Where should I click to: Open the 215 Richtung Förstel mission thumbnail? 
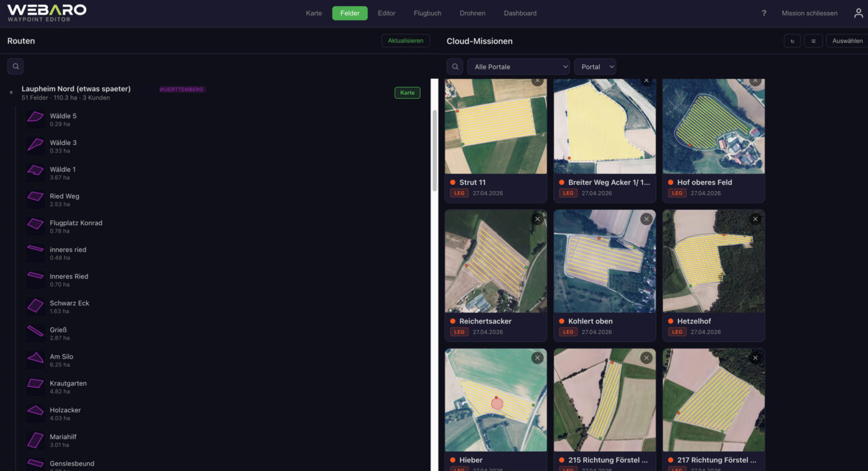605,400
